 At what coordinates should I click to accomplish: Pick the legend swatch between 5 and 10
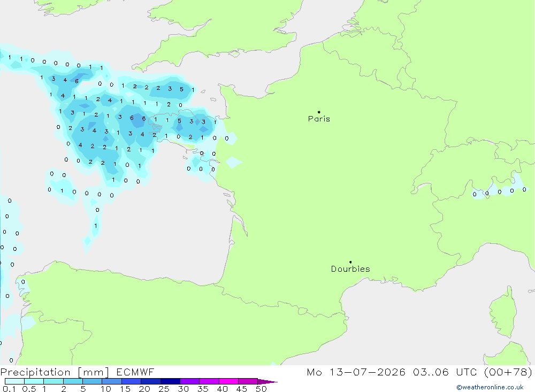tap(93, 381)
